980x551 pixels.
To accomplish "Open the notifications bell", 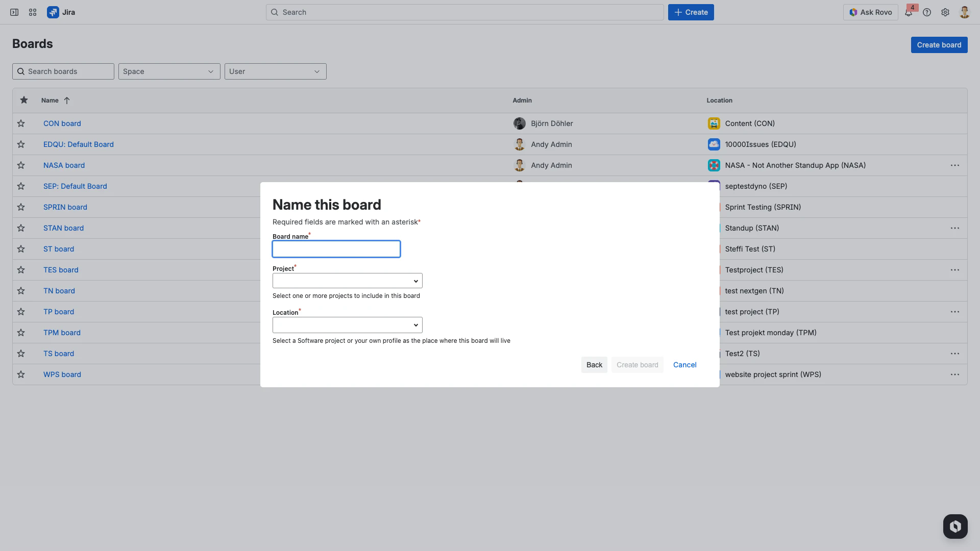I will [909, 12].
